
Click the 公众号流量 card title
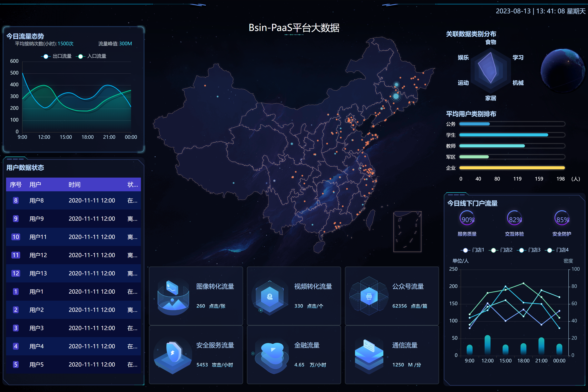point(408,286)
